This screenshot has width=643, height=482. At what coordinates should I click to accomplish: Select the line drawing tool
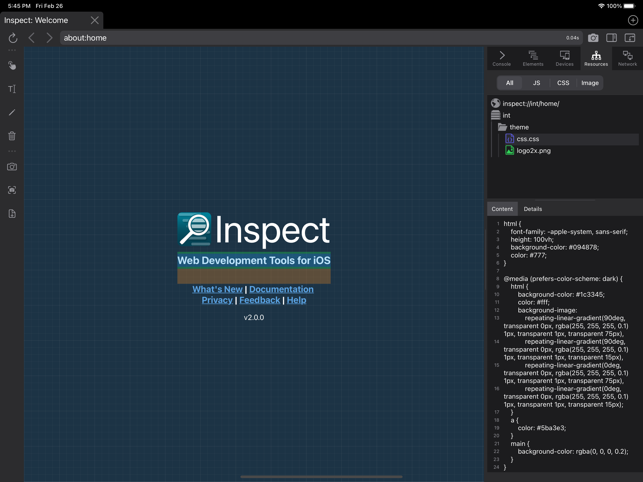click(x=12, y=112)
